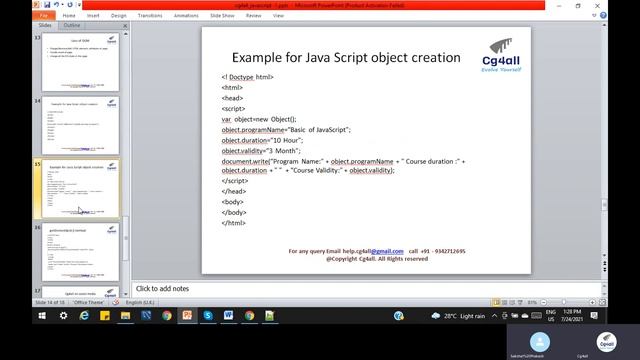Image resolution: width=640 pixels, height=360 pixels.
Task: Open the Windows Start menu
Action: coord(42,316)
